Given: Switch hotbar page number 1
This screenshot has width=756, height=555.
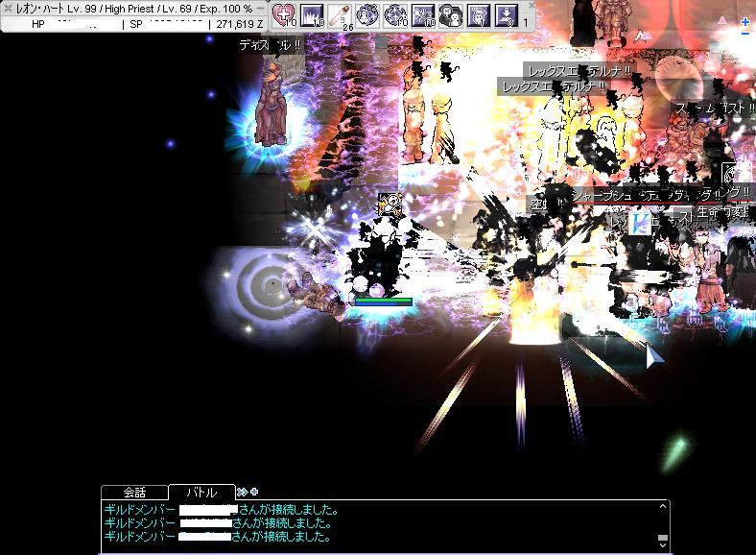Looking at the screenshot, I should pos(526,22).
